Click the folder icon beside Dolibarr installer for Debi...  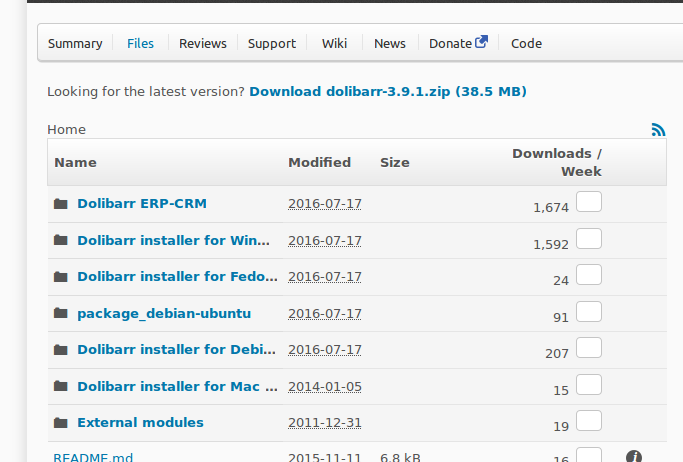(61, 349)
